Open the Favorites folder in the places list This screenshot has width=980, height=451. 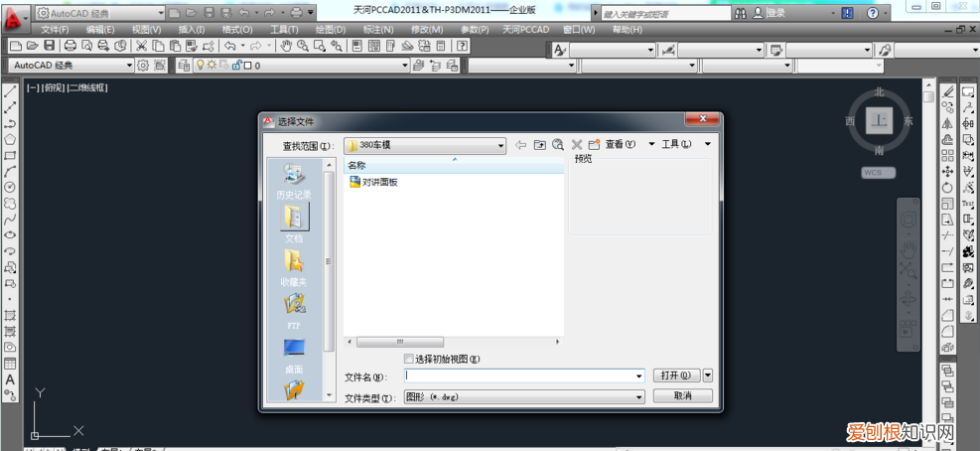tap(294, 268)
